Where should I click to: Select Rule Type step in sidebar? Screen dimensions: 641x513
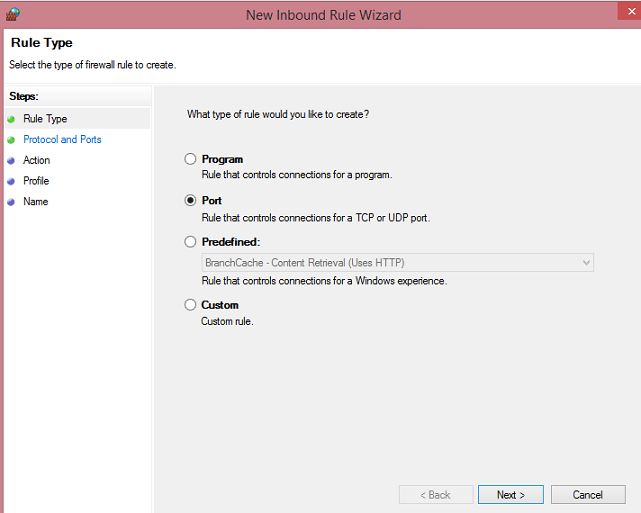(x=45, y=119)
